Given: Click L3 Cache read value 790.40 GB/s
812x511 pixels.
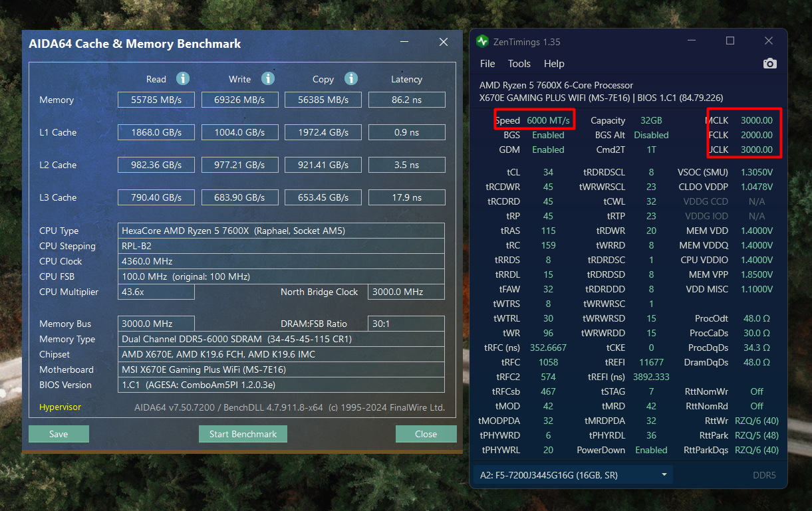Looking at the screenshot, I should click(156, 197).
